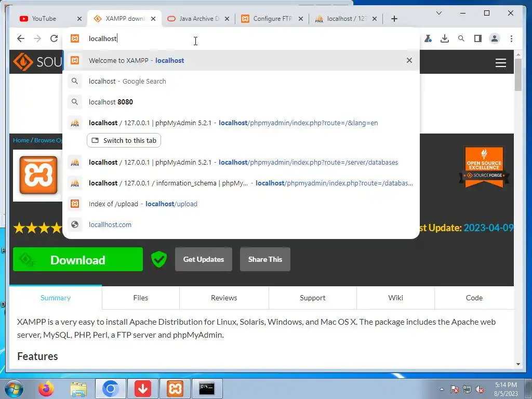Toggle the browser side panel icon
The width and height of the screenshot is (532, 399).
click(x=478, y=38)
